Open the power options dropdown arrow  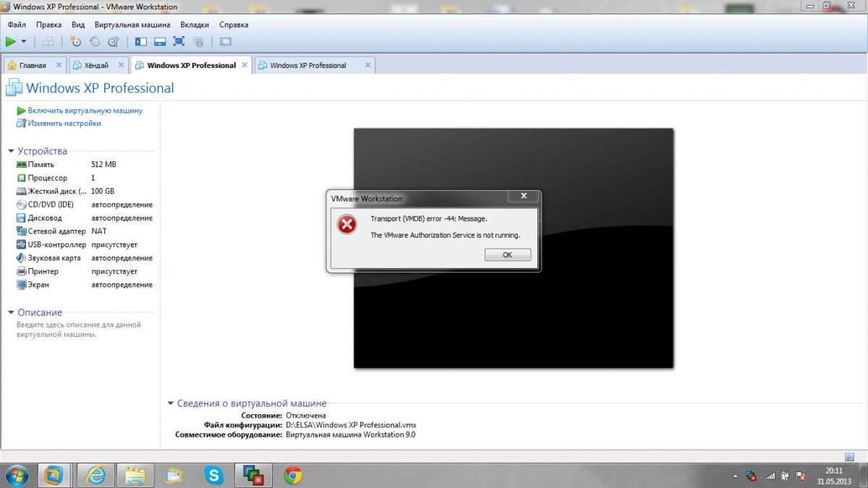coord(24,42)
